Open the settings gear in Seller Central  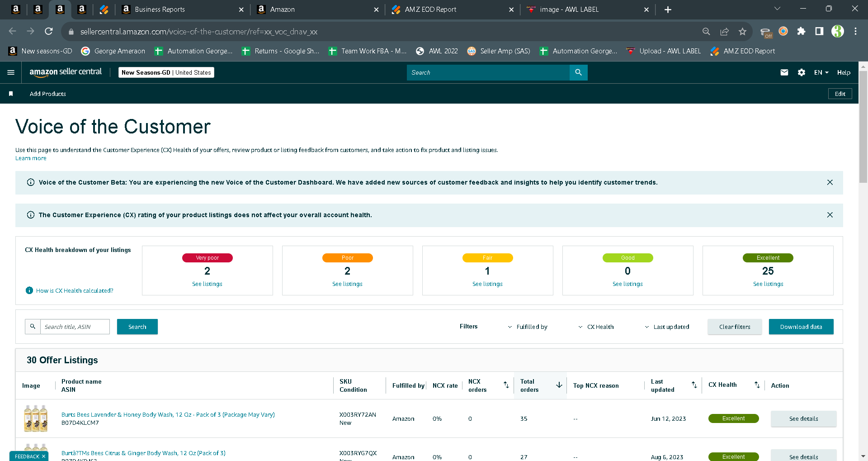pos(802,72)
